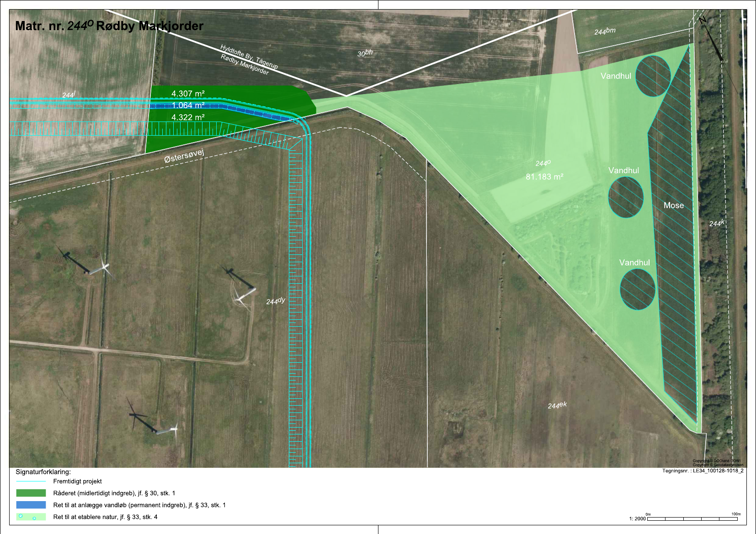Image resolution: width=756 pixels, height=534 pixels.
Task: Click the Østersøvej road label
Action: (x=184, y=156)
